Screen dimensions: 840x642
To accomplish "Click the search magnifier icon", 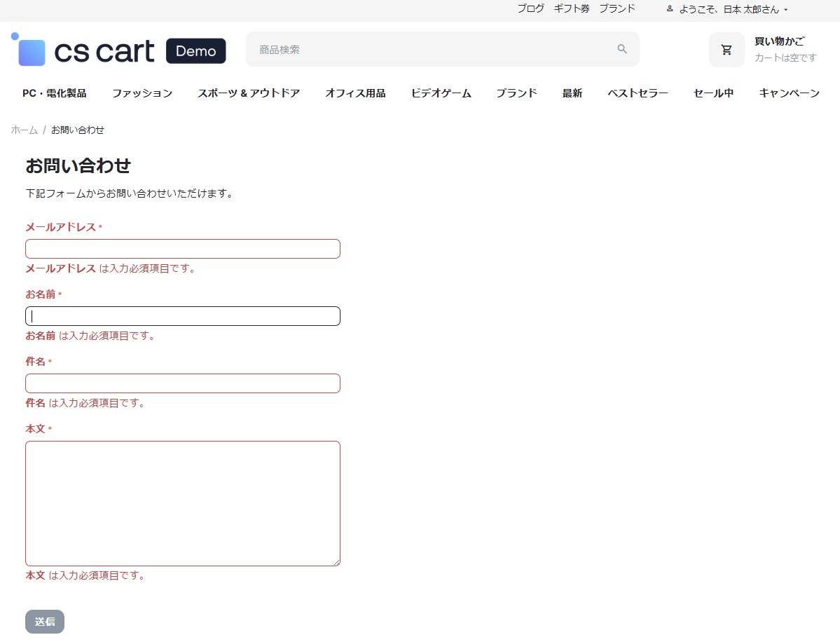I will point(621,49).
